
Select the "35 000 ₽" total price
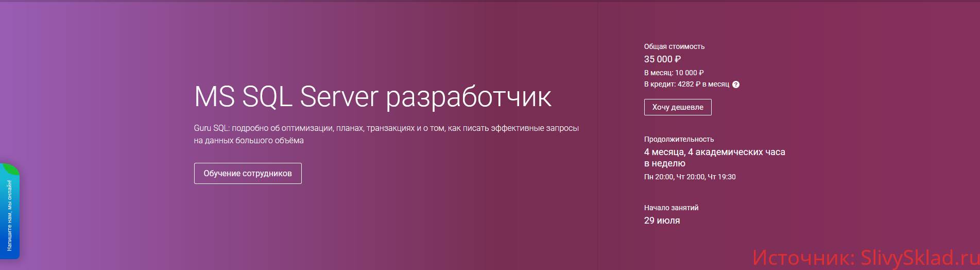[662, 59]
